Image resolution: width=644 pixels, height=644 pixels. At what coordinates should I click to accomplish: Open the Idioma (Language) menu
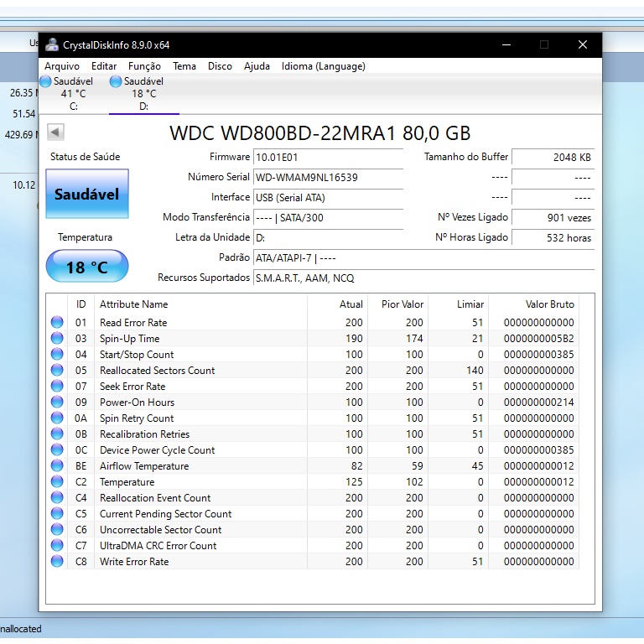click(x=323, y=66)
